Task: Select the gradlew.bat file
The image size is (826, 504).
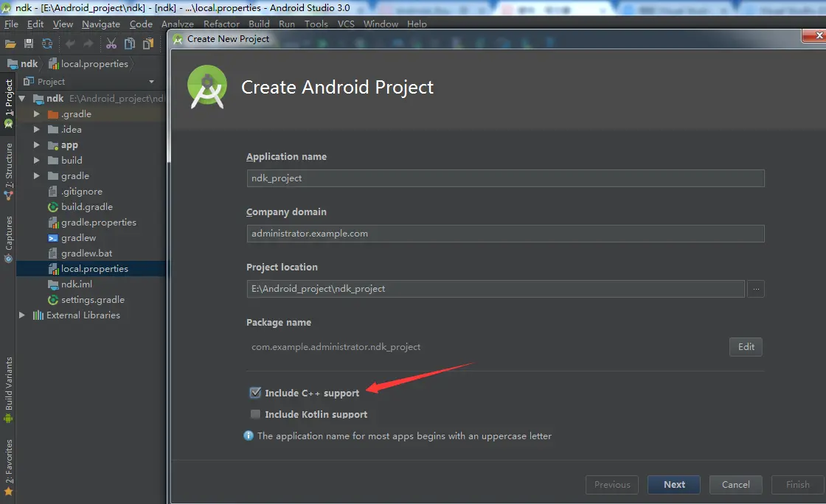Action: click(x=80, y=253)
